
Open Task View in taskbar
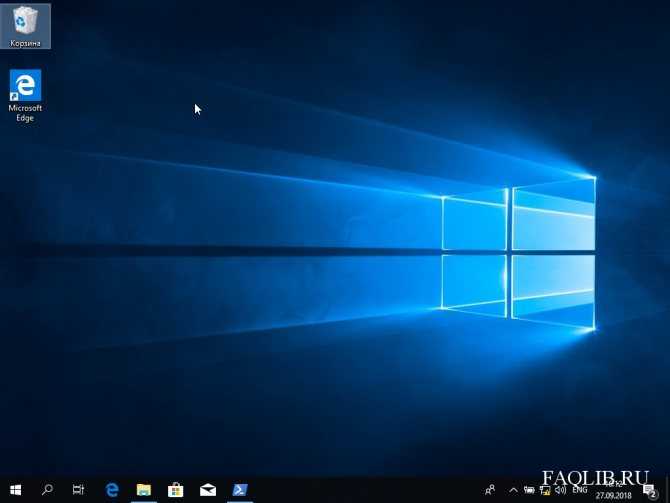coord(78,490)
